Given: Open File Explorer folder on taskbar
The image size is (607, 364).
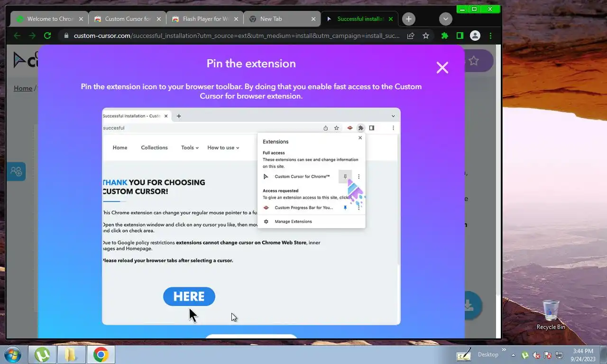Looking at the screenshot, I should 72,355.
